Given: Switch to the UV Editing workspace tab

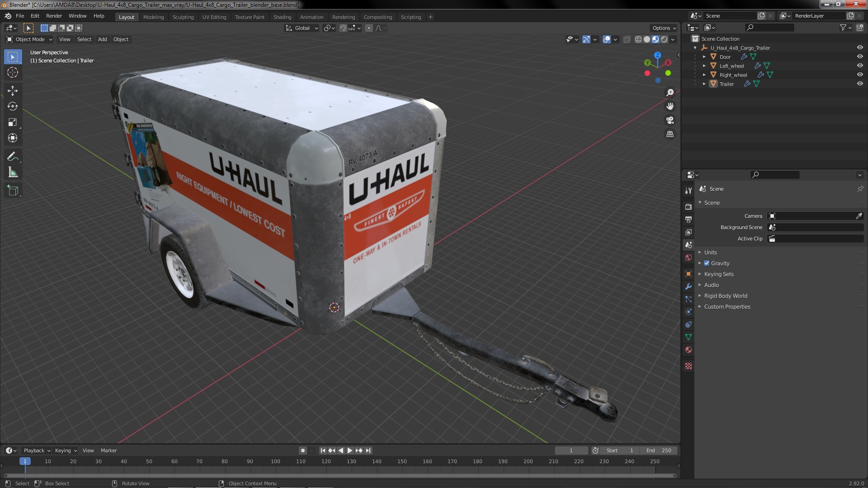Looking at the screenshot, I should tap(214, 17).
